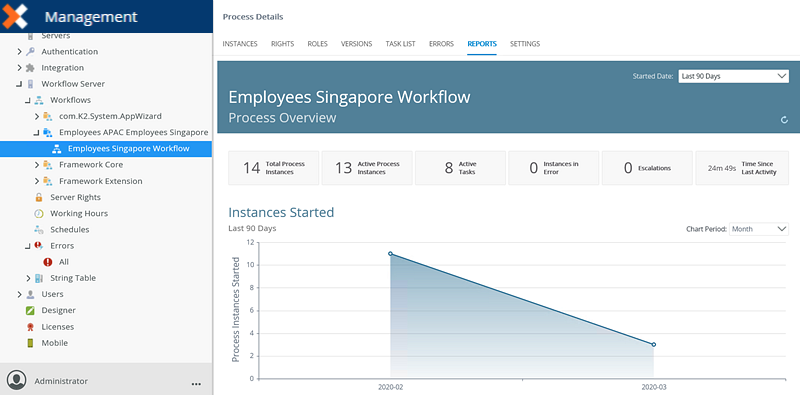
Task: Expand the Framework Core folder
Action: pos(37,165)
